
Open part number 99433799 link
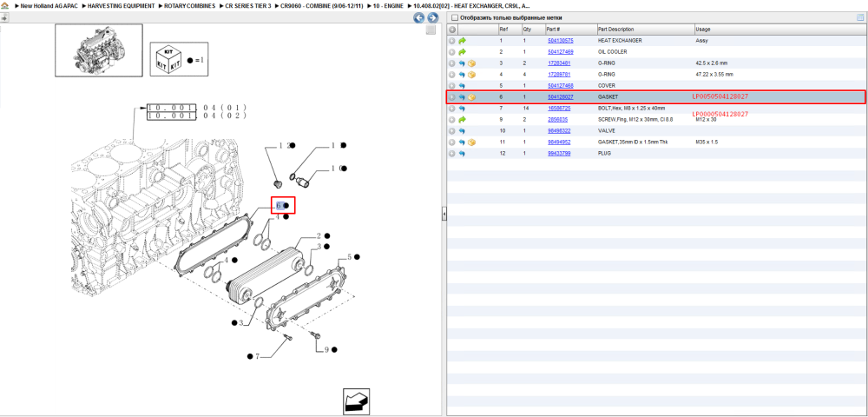(x=559, y=154)
